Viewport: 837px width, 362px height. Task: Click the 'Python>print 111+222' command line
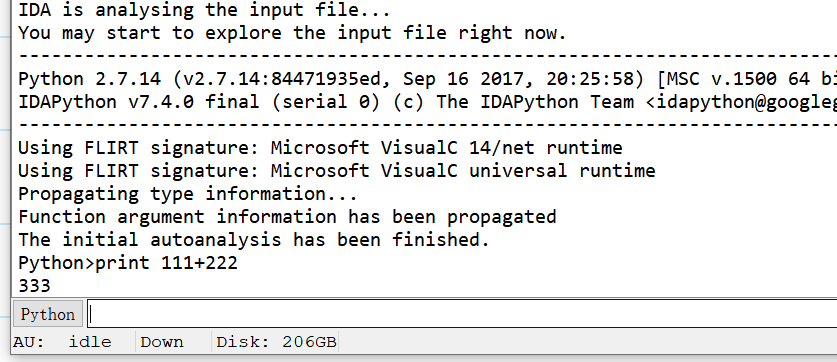click(128, 263)
